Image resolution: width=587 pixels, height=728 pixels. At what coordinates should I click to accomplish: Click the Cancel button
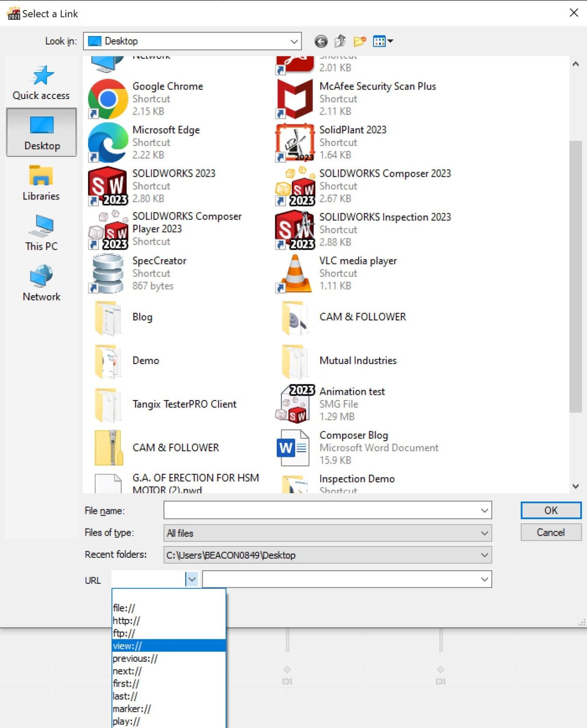pos(551,532)
